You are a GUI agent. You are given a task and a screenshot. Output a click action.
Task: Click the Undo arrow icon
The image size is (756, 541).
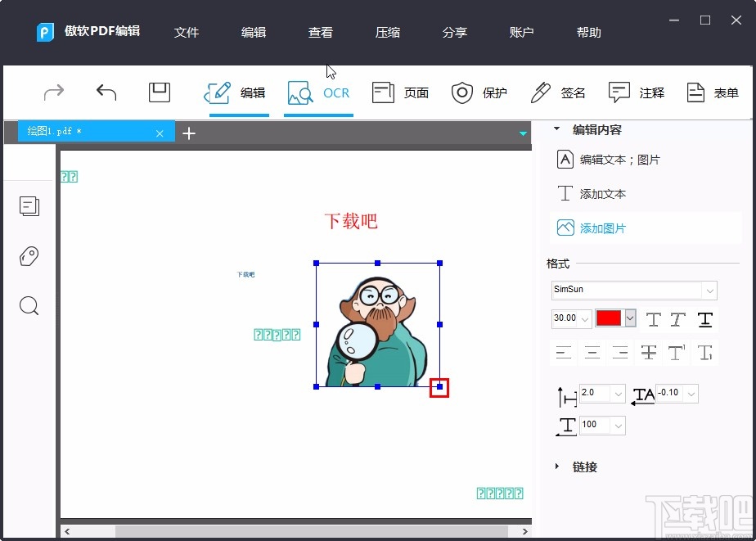(106, 92)
